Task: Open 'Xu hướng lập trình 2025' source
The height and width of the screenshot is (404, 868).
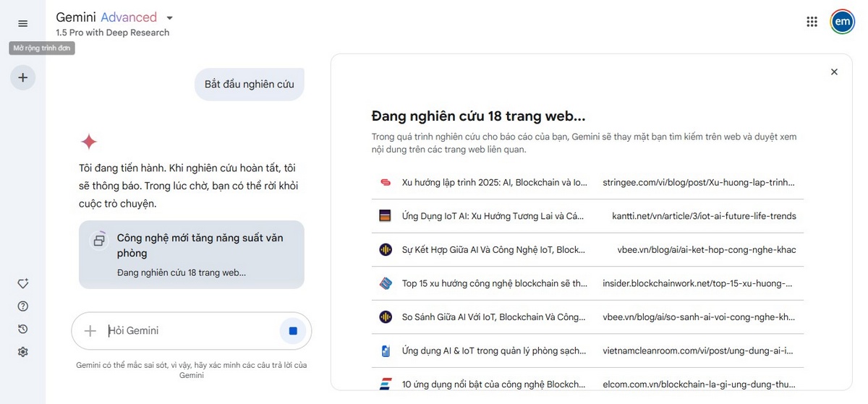Action: 495,182
